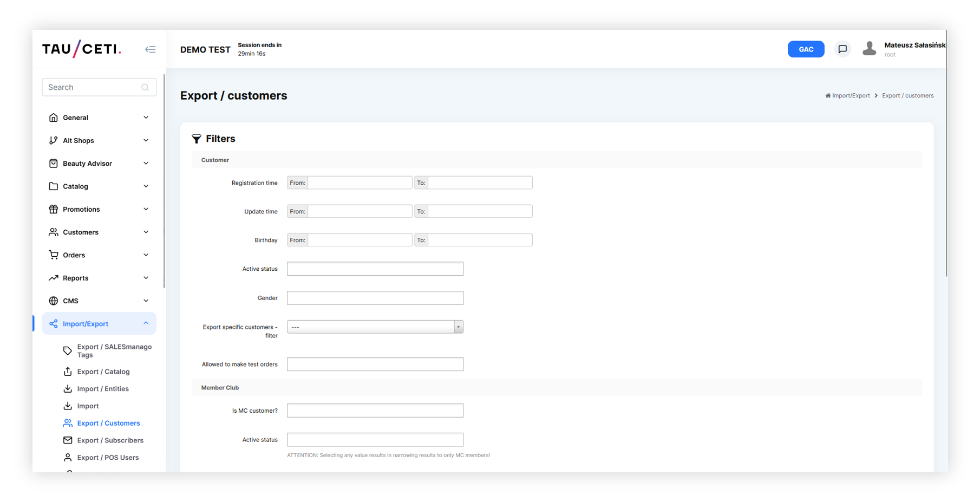Image resolution: width=980 pixels, height=501 pixels.
Task: Open Export / POS Users page
Action: point(108,458)
